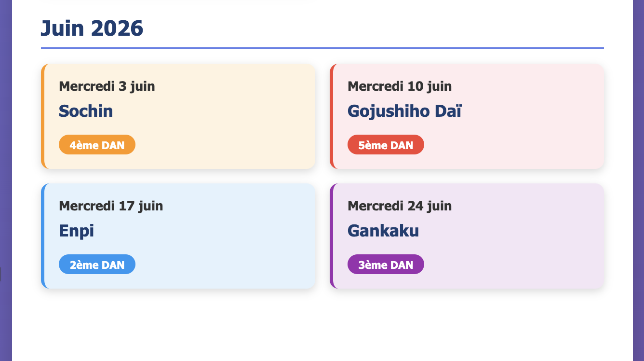Click the orange accent bar on Sochin card
The height and width of the screenshot is (361, 644).
(42, 116)
